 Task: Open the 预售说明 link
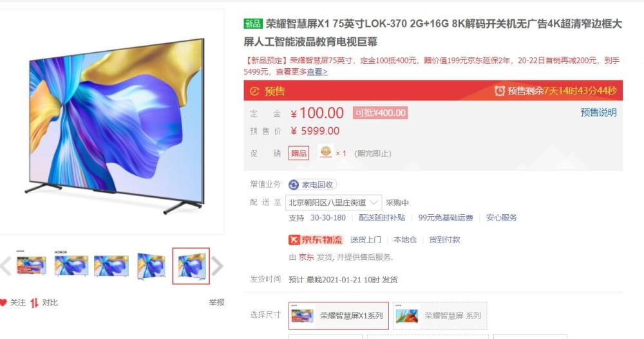click(x=598, y=113)
